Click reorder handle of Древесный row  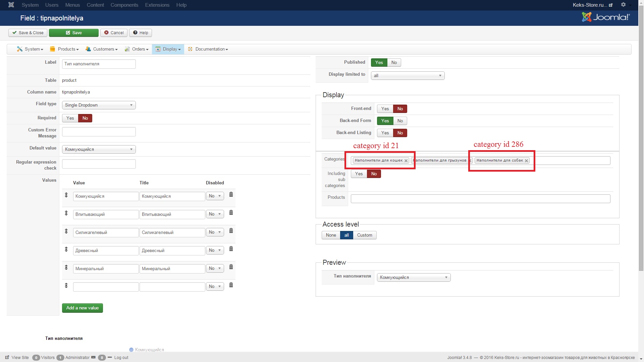coord(66,249)
